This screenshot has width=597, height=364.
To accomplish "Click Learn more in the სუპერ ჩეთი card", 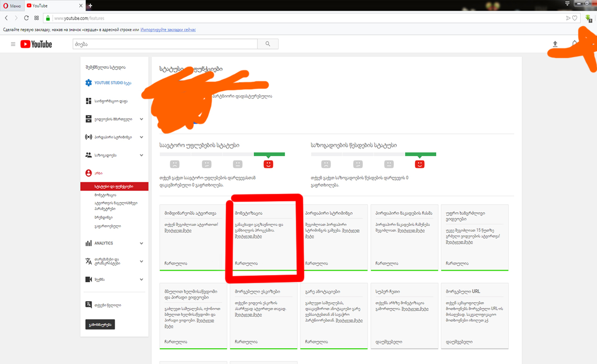I will pos(415,309).
